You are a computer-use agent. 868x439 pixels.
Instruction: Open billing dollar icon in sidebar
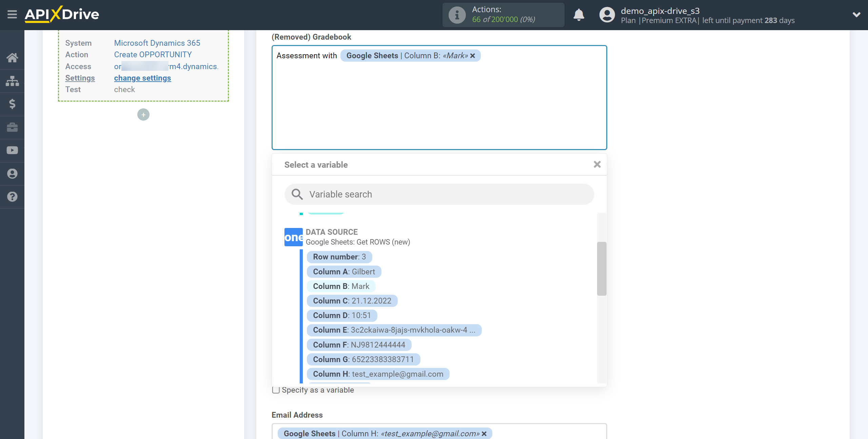(x=12, y=104)
